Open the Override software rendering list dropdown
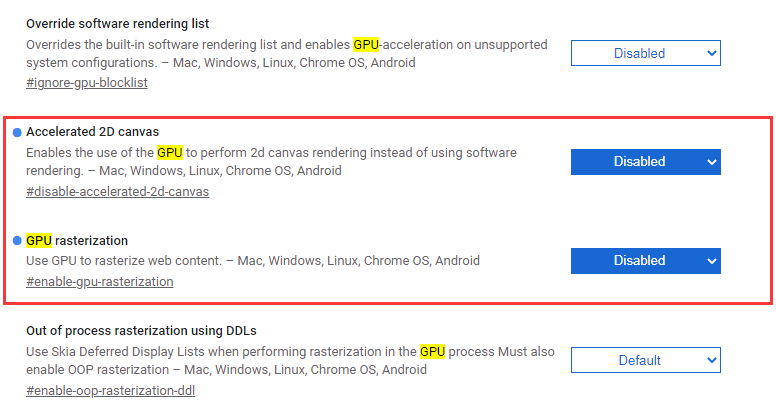 [645, 53]
